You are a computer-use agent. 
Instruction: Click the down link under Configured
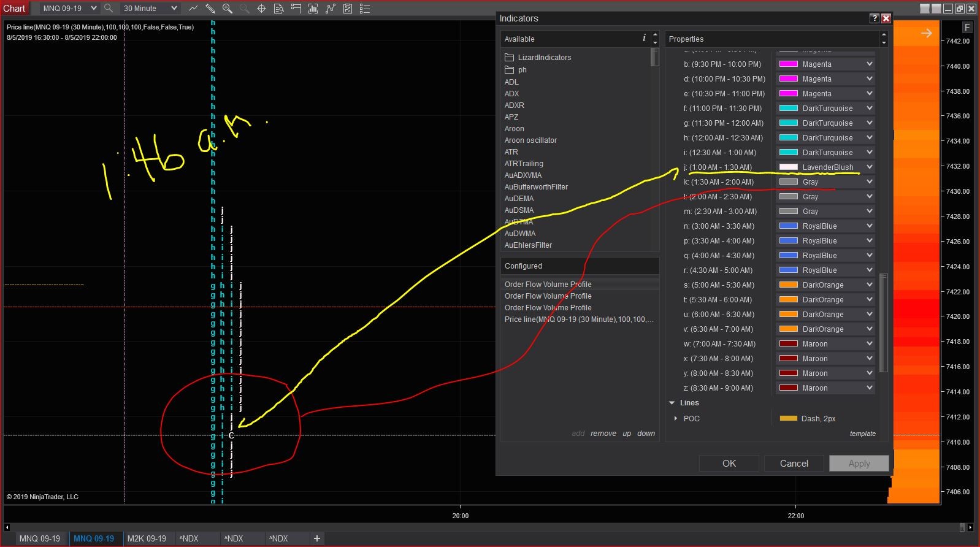click(x=646, y=434)
